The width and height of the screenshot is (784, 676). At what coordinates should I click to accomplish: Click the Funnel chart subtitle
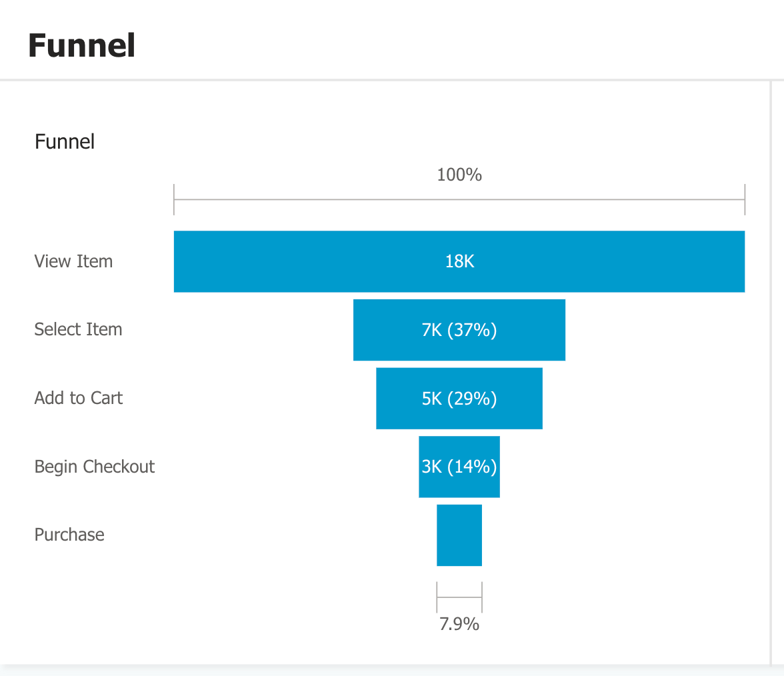tap(65, 142)
